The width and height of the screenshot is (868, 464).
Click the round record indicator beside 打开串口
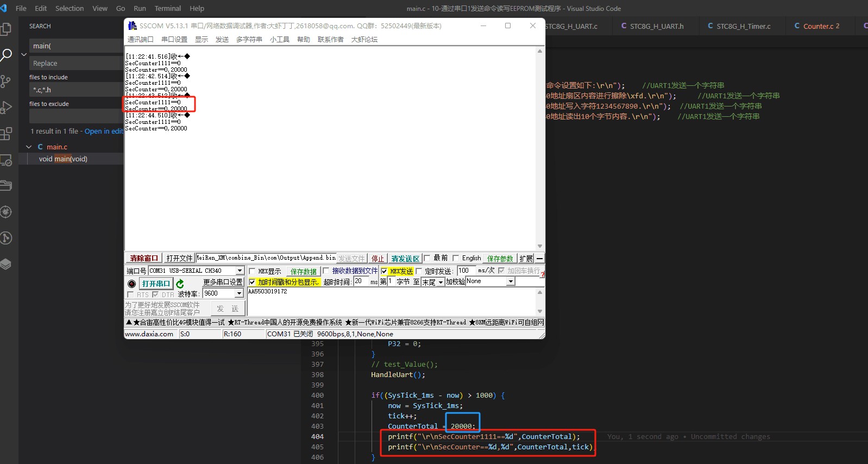point(131,284)
